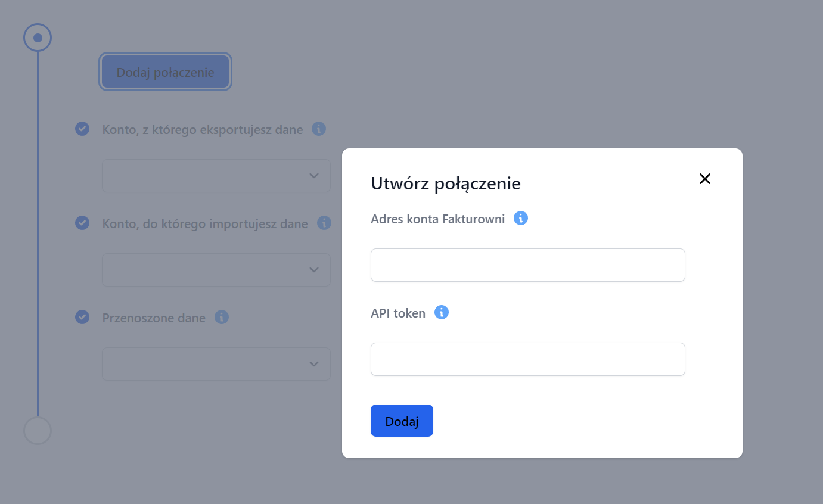The height and width of the screenshot is (504, 823).
Task: Open the export account dropdown
Action: tap(216, 176)
